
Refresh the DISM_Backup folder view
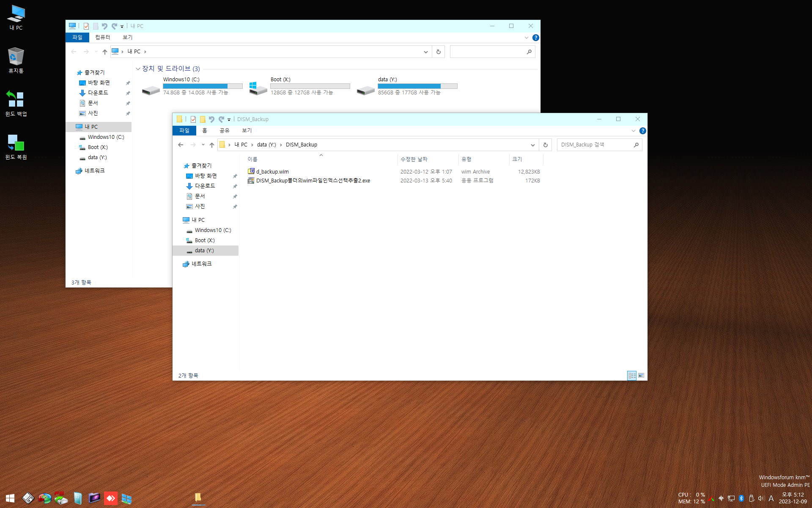546,145
